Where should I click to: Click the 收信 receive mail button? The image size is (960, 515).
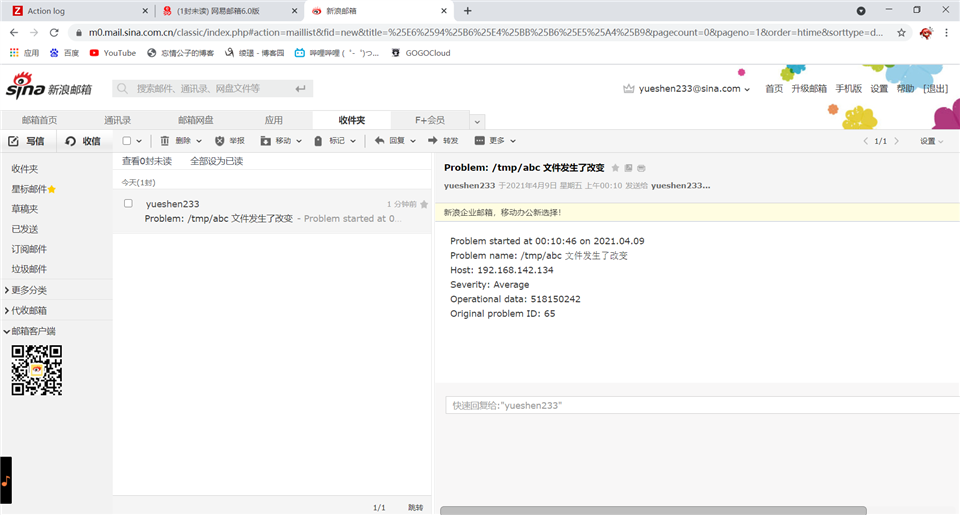point(83,141)
